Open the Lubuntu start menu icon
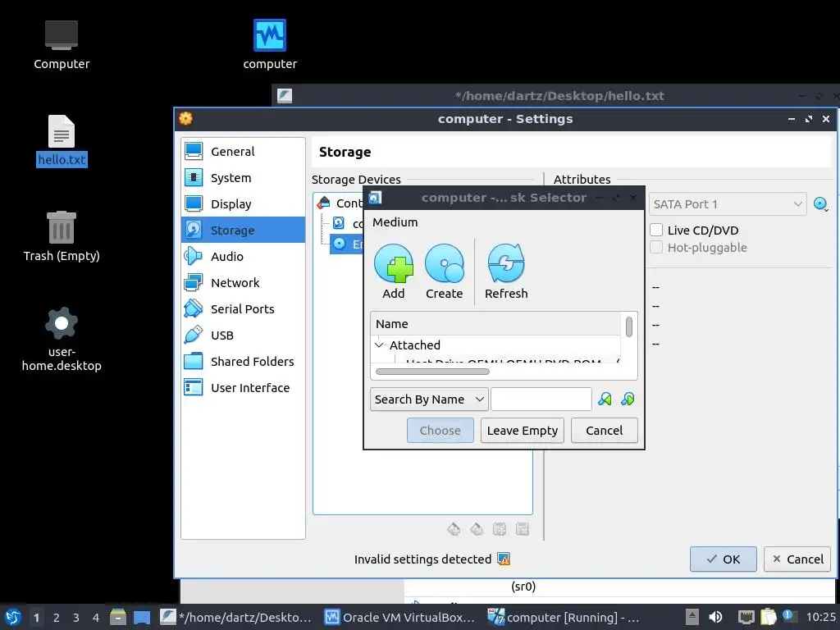 pyautogui.click(x=13, y=617)
